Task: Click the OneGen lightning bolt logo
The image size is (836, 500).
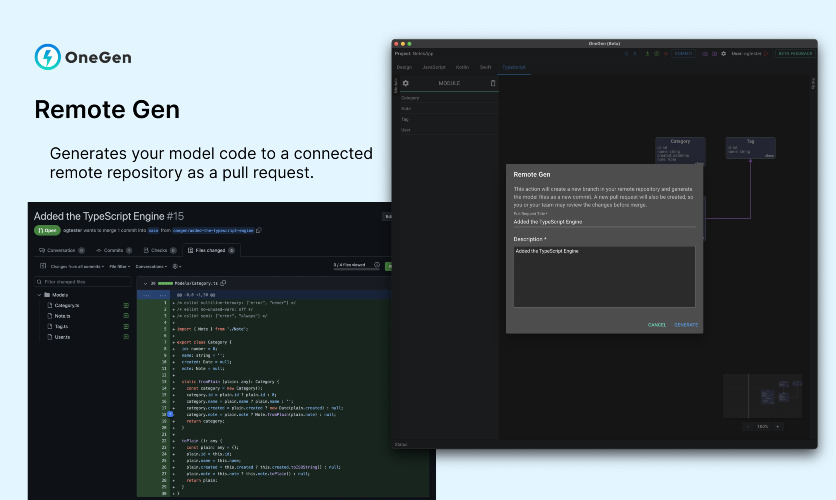Action: [46, 57]
